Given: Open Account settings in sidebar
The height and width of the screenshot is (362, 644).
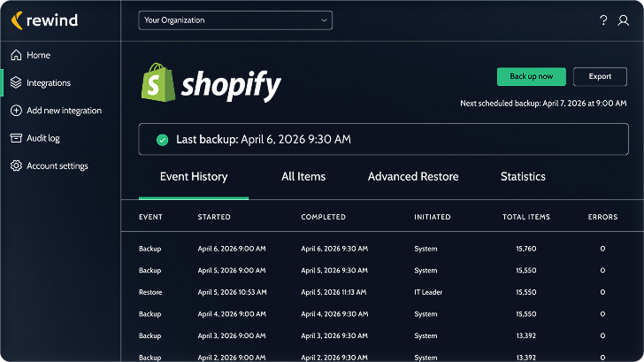Looking at the screenshot, I should [57, 166].
